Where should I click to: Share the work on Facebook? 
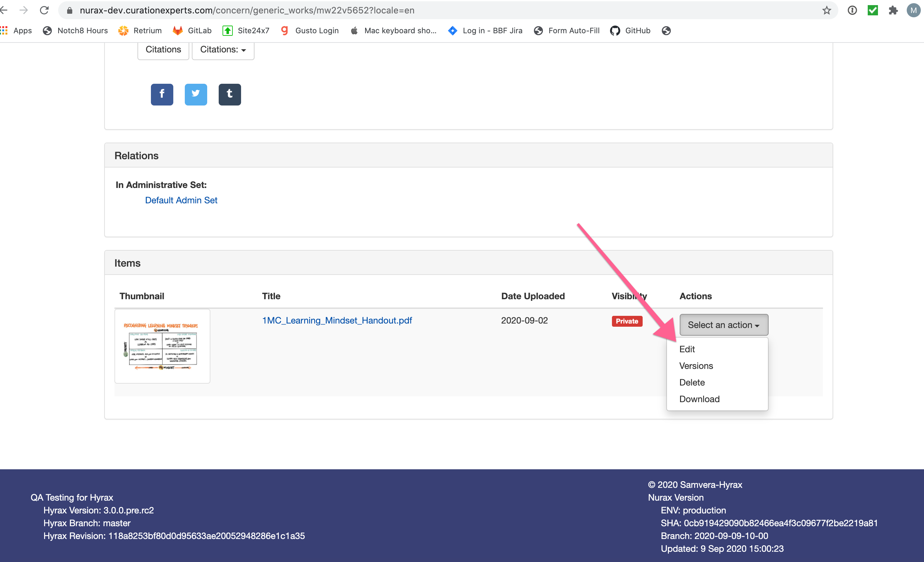tap(162, 95)
